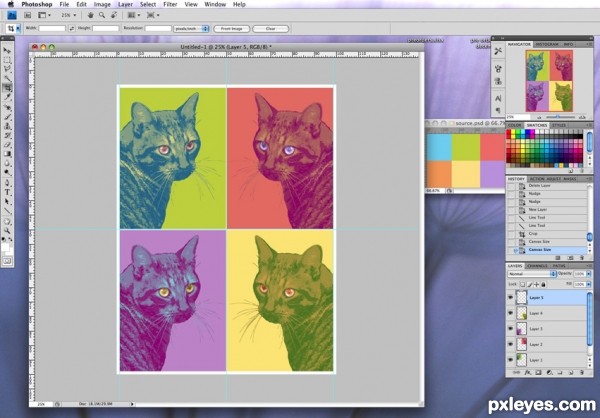Select the Magic Wand tool

7,78
